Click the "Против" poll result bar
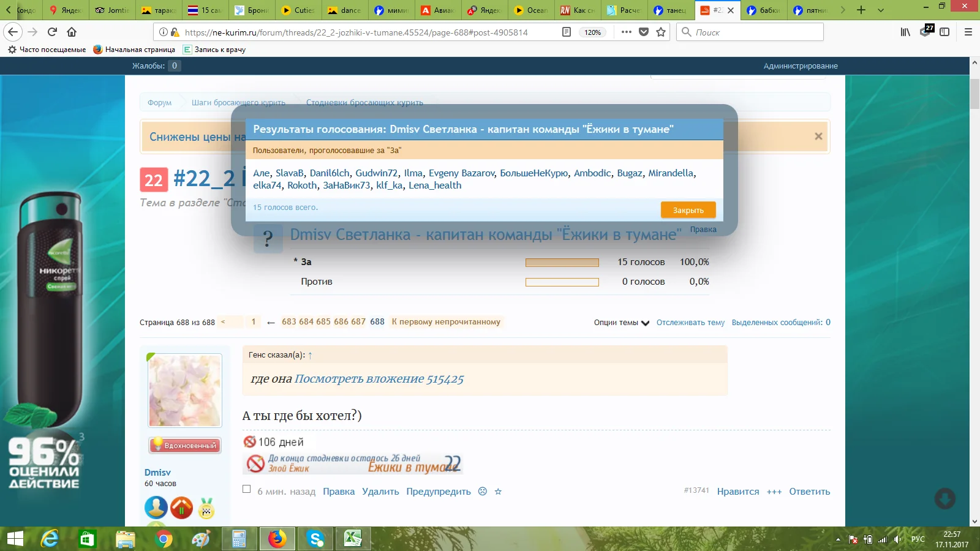The image size is (980, 551). pos(562,282)
